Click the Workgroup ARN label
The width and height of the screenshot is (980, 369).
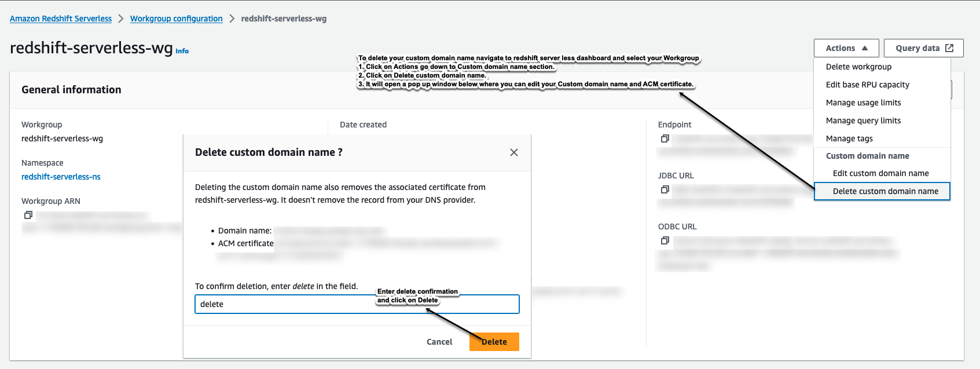[x=51, y=201]
